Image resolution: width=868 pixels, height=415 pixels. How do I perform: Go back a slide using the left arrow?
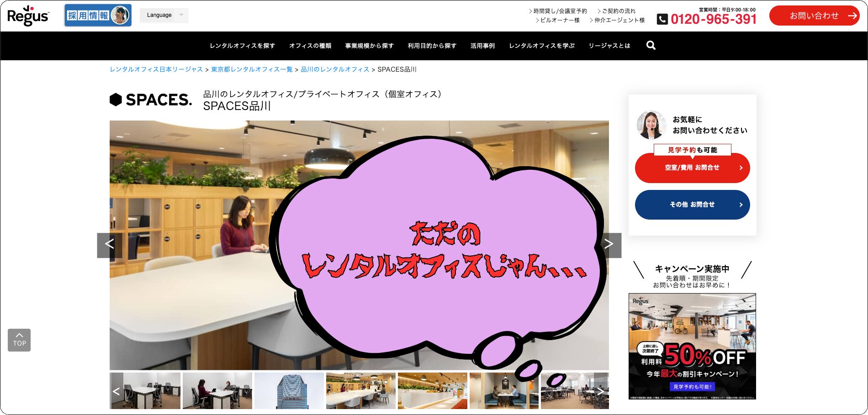click(x=109, y=244)
